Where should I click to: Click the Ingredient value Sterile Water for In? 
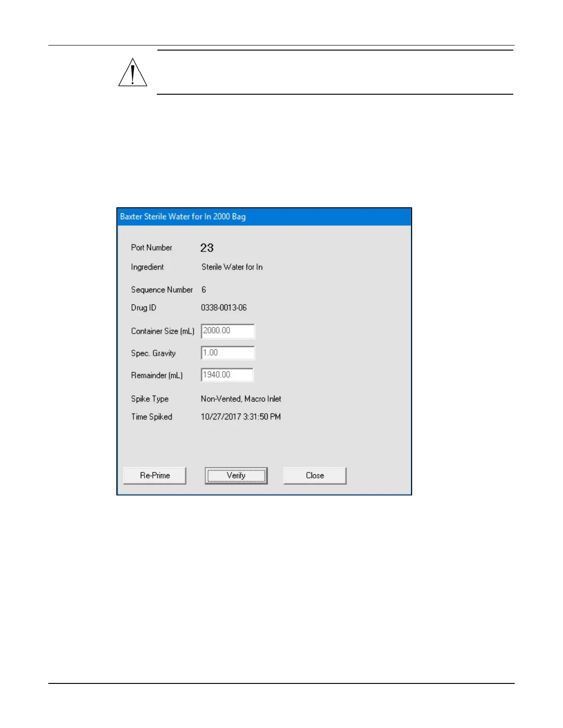coord(232,267)
